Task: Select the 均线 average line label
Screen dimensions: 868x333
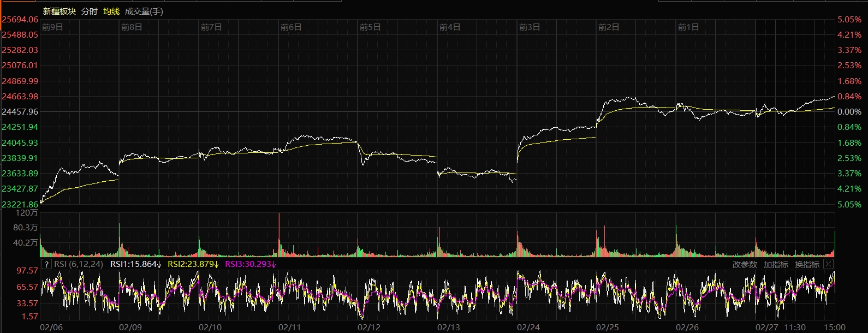Action: coord(111,11)
